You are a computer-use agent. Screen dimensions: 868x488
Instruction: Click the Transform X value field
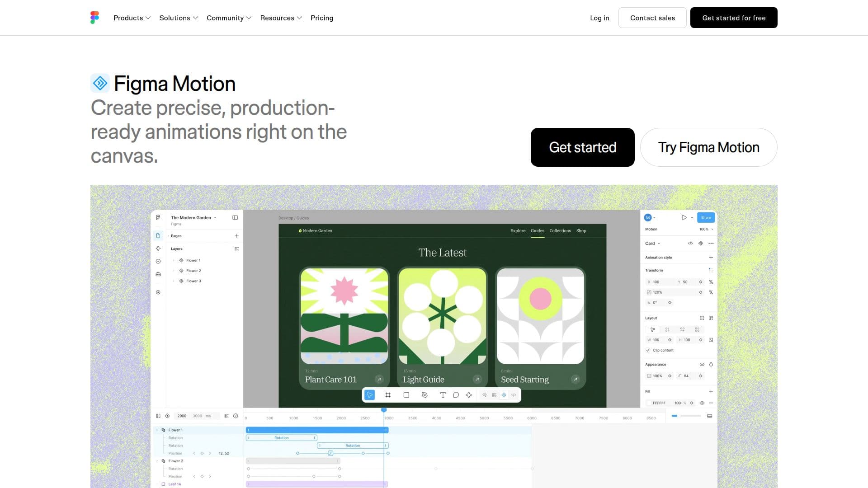point(660,282)
